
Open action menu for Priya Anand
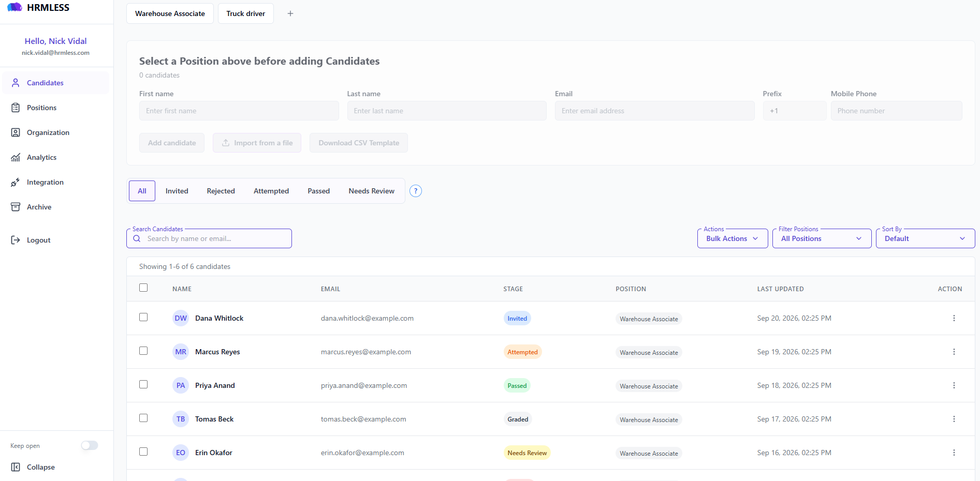(954, 385)
